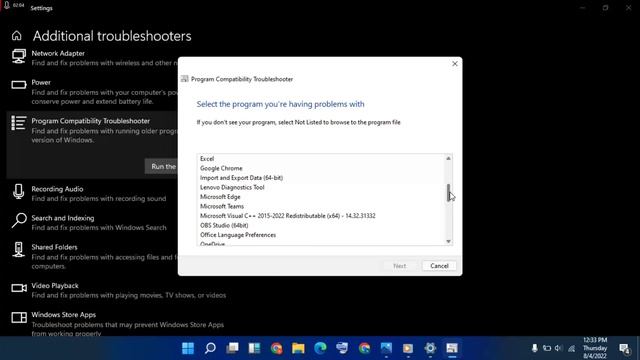Screen dimensions: 640x360
Task: Click the Recording Audio microphone icon
Action: (x=19, y=191)
